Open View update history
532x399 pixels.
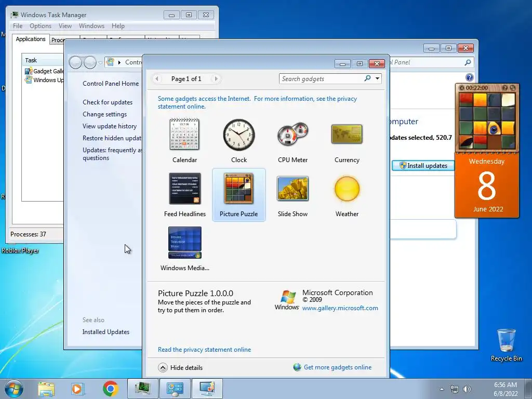point(110,126)
